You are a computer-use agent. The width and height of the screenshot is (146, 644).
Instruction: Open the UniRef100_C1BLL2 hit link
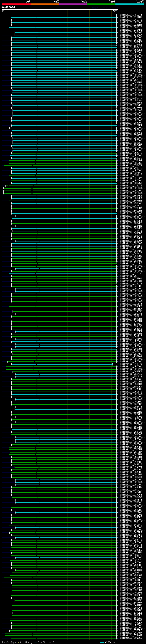131,65
